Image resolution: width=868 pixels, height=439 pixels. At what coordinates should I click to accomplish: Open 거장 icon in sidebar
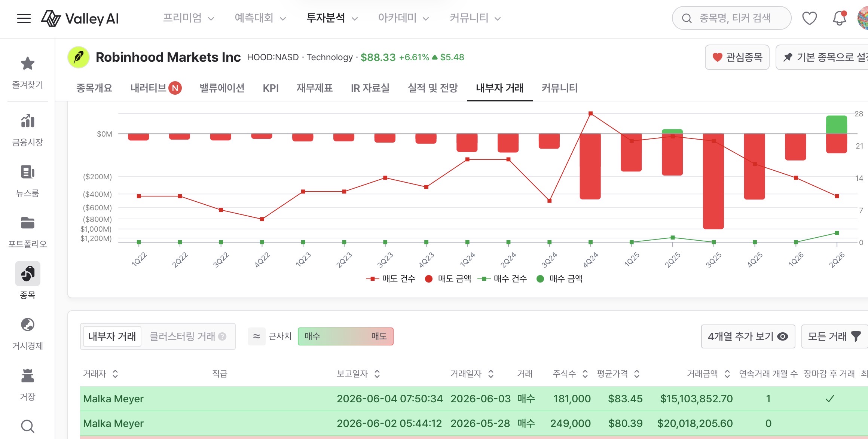(x=27, y=375)
